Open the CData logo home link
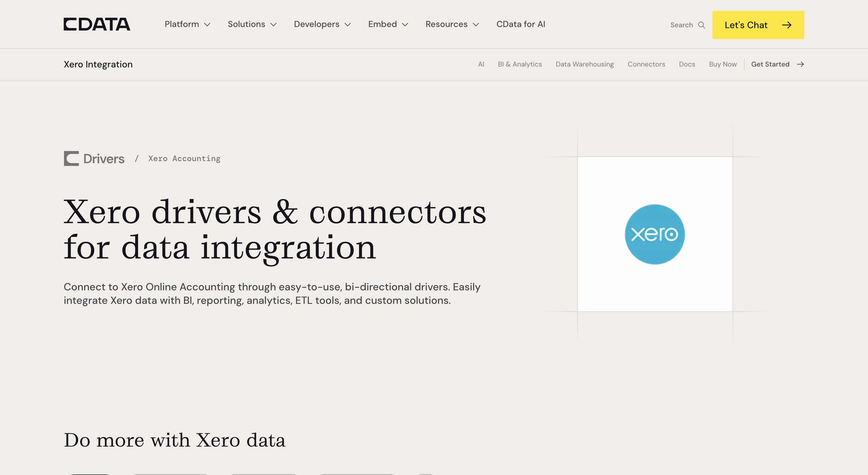 (97, 24)
